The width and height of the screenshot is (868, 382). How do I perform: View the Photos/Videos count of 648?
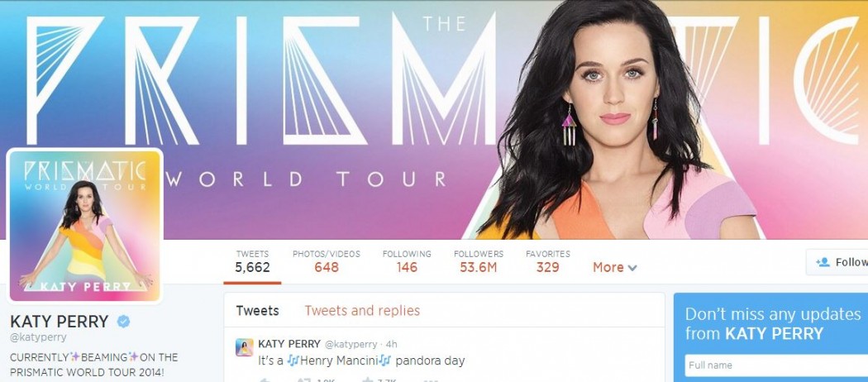[x=326, y=261]
